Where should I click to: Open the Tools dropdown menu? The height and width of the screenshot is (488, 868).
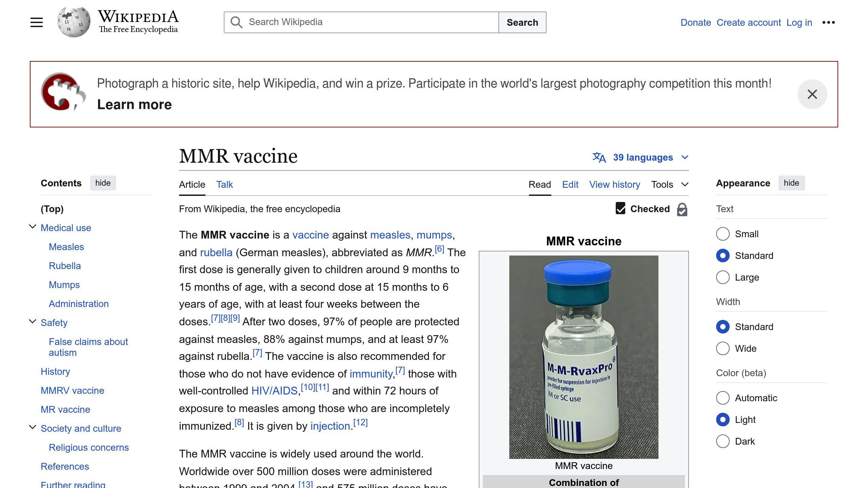670,184
